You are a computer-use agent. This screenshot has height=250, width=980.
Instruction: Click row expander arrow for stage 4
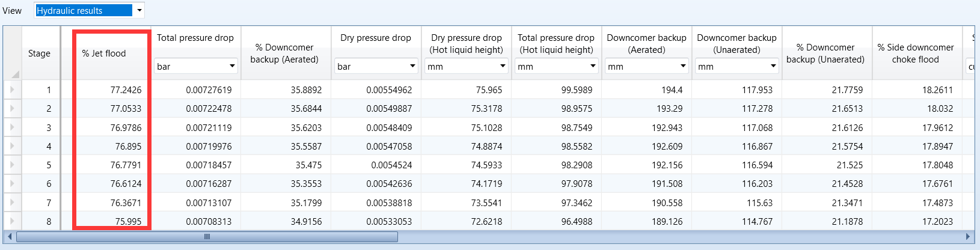(x=12, y=146)
